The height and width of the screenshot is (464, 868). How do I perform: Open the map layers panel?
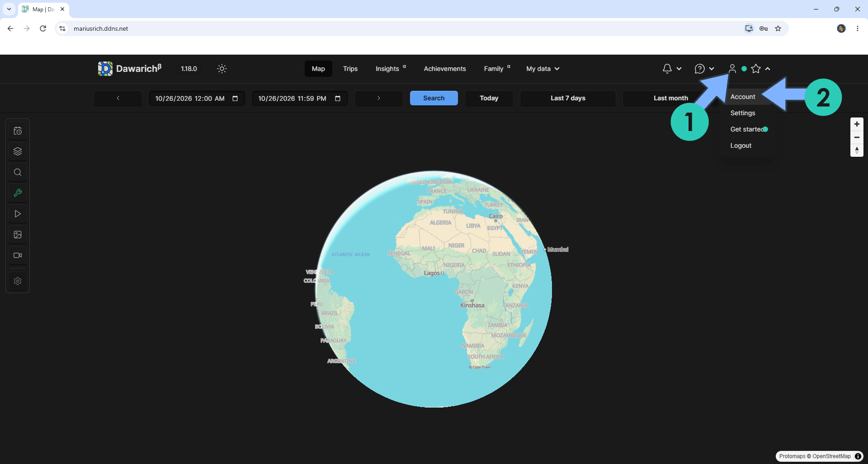point(18,151)
